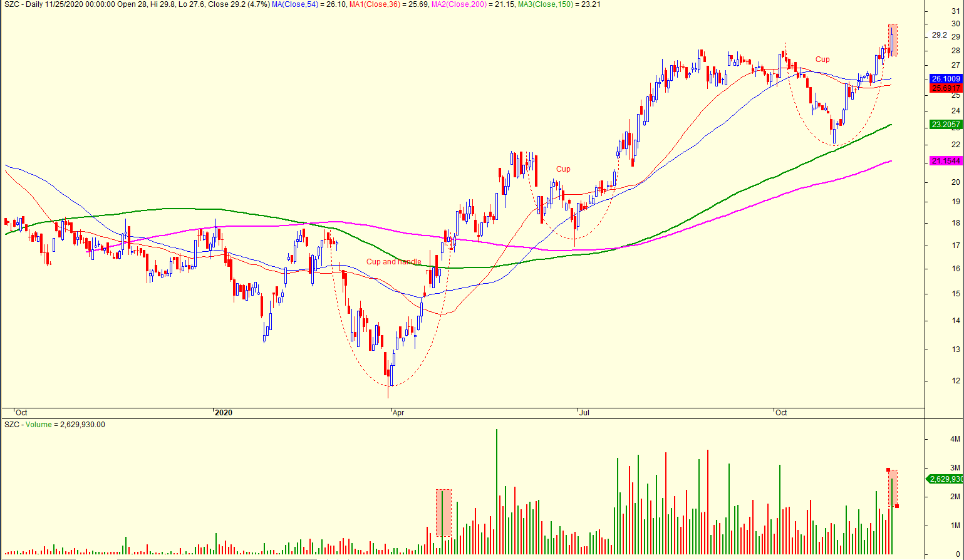964x560 pixels.
Task: Select the "Cup" annotation near October 2020
Action: (822, 60)
